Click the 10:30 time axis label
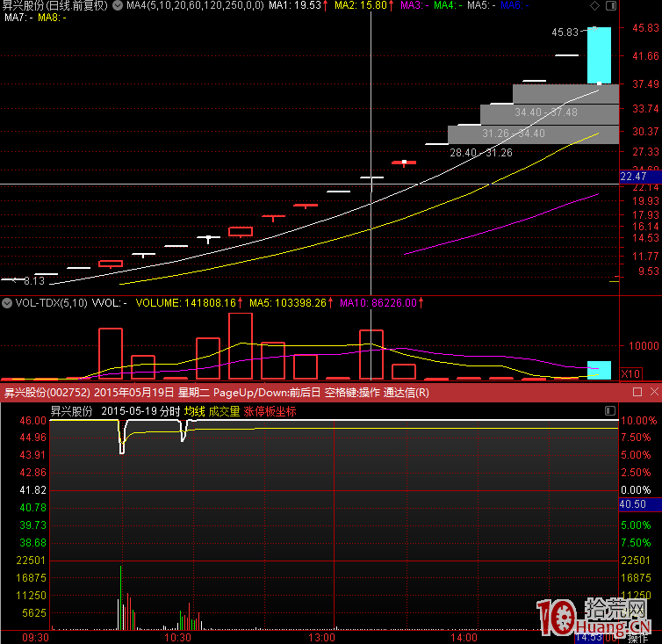Image resolution: width=662 pixels, height=644 pixels. pos(177,638)
